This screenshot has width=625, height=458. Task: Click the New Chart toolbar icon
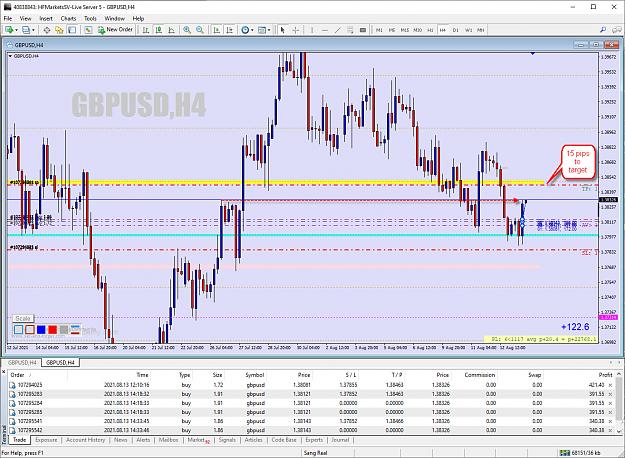click(8, 30)
